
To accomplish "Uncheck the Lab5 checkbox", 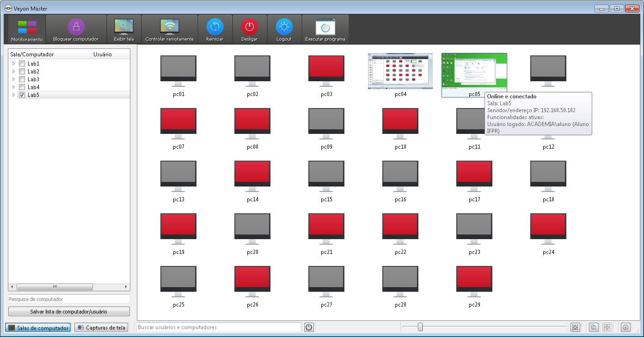I will coord(22,95).
